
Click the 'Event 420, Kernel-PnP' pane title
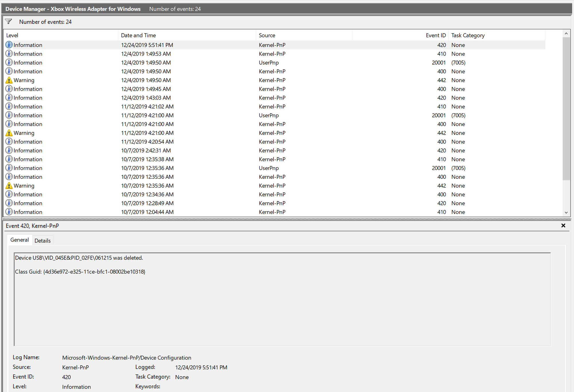click(32, 226)
